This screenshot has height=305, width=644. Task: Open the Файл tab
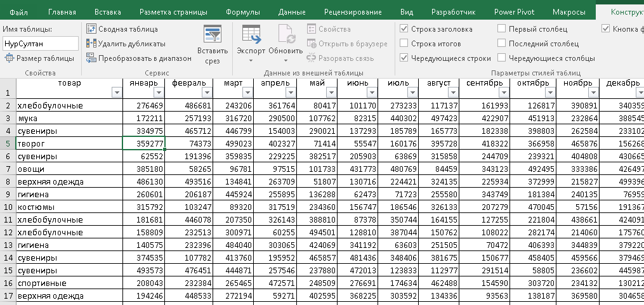pos(18,12)
